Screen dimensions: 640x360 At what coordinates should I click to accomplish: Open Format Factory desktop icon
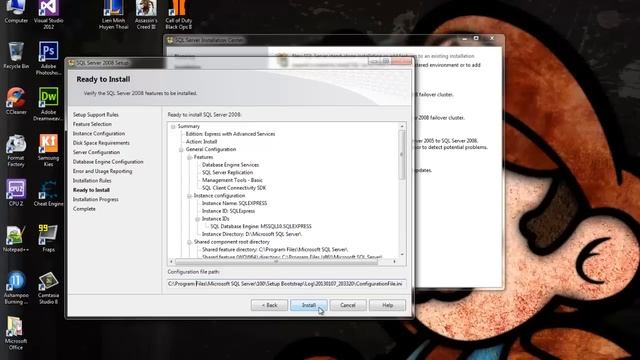point(16,151)
